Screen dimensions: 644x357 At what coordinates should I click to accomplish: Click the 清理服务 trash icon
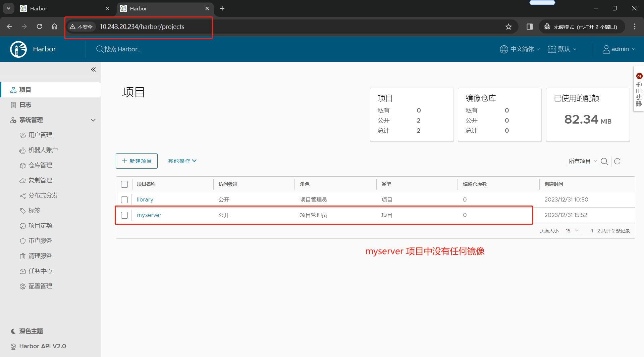click(22, 256)
